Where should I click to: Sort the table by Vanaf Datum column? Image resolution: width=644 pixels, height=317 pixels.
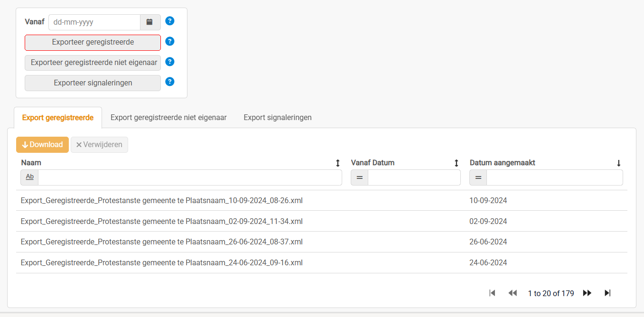coord(456,163)
